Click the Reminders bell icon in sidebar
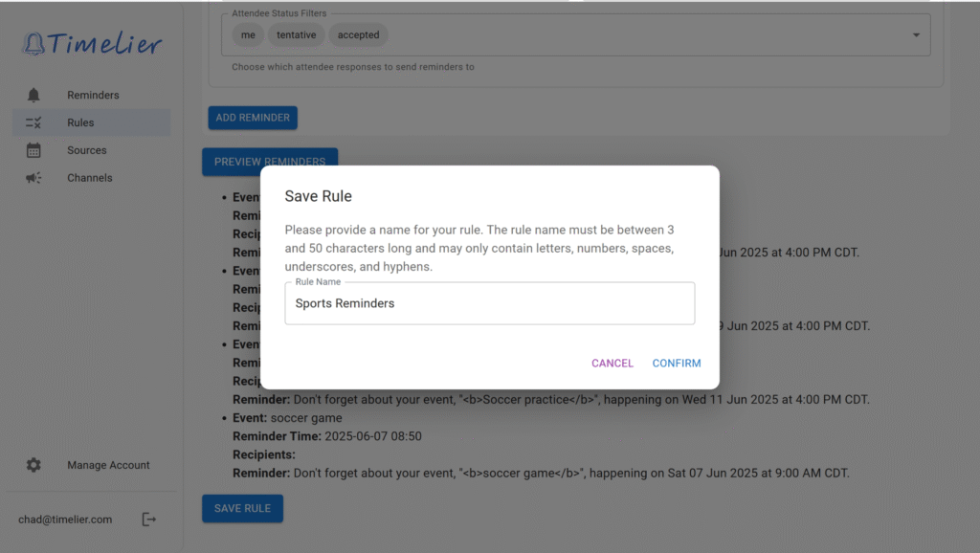Image resolution: width=980 pixels, height=553 pixels. click(33, 95)
